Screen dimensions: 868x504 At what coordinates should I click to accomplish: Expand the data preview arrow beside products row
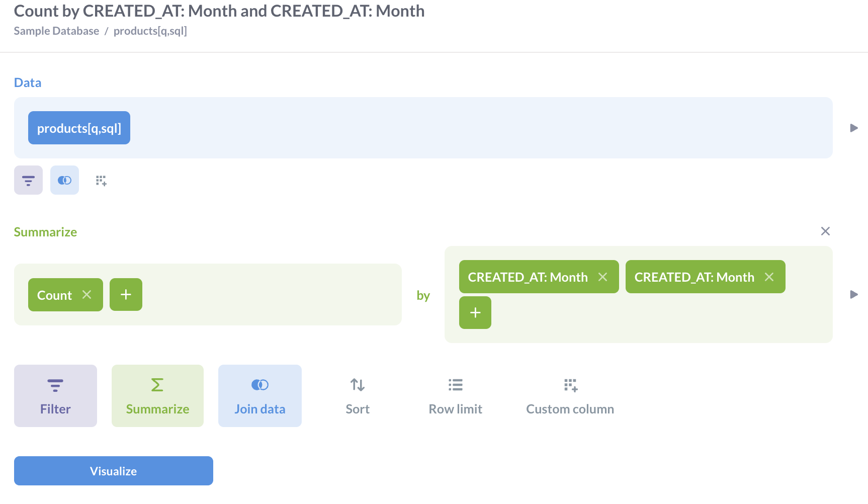(853, 128)
